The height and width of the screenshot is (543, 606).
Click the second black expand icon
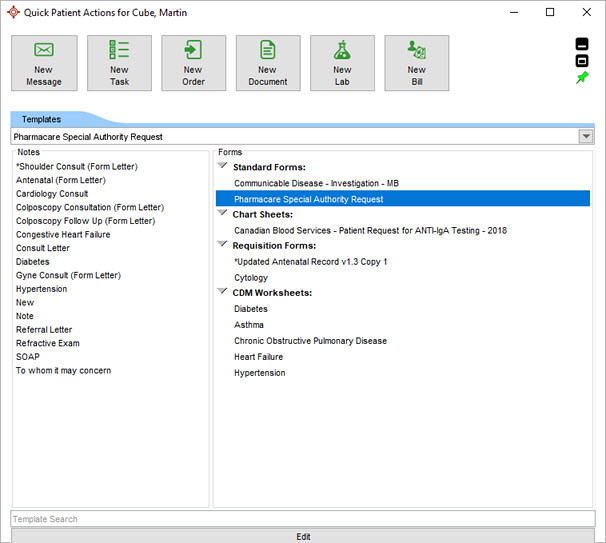[x=583, y=61]
